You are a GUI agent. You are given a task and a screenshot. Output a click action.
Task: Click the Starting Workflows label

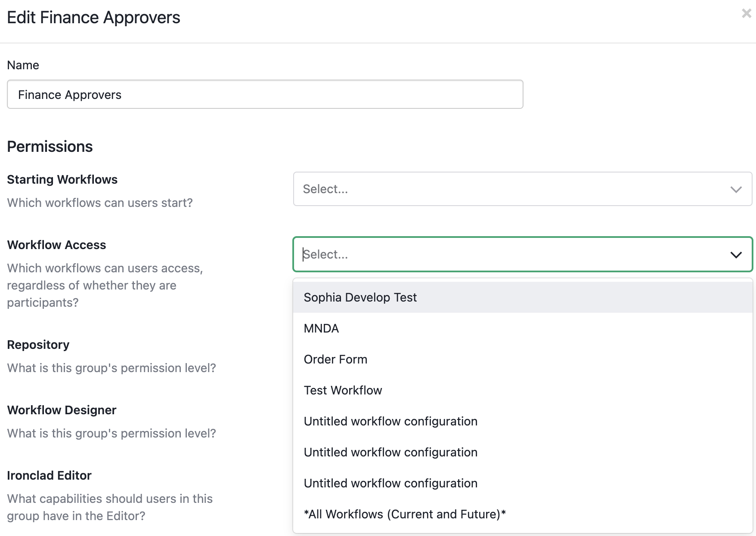[x=62, y=179]
